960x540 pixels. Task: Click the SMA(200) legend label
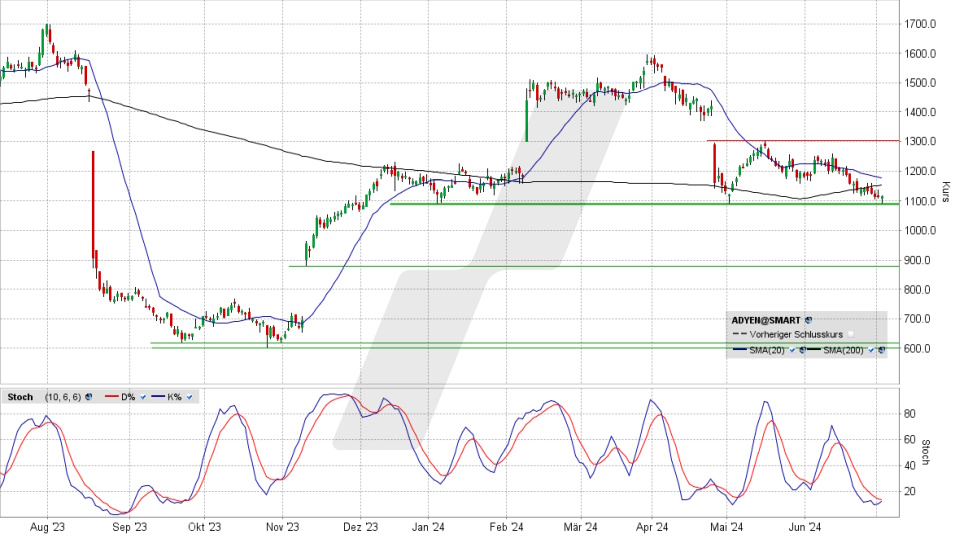[843, 350]
